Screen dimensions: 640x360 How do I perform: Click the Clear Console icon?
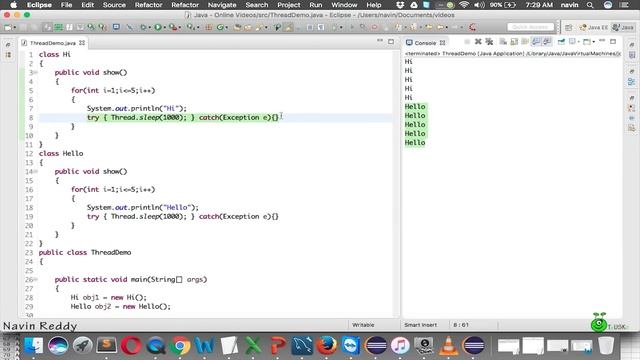point(503,42)
